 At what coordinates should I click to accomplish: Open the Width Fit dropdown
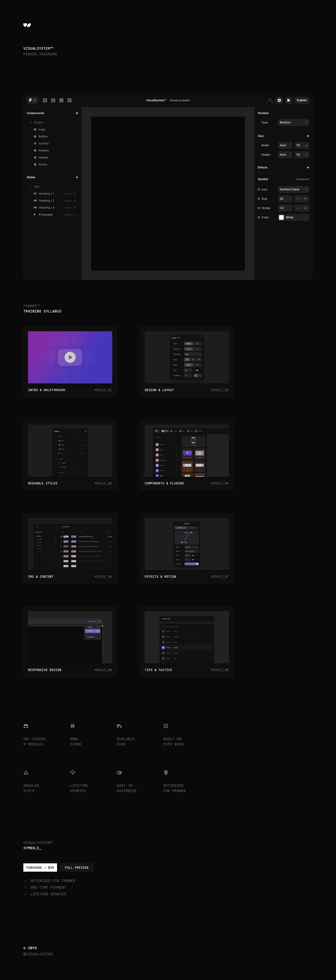302,145
